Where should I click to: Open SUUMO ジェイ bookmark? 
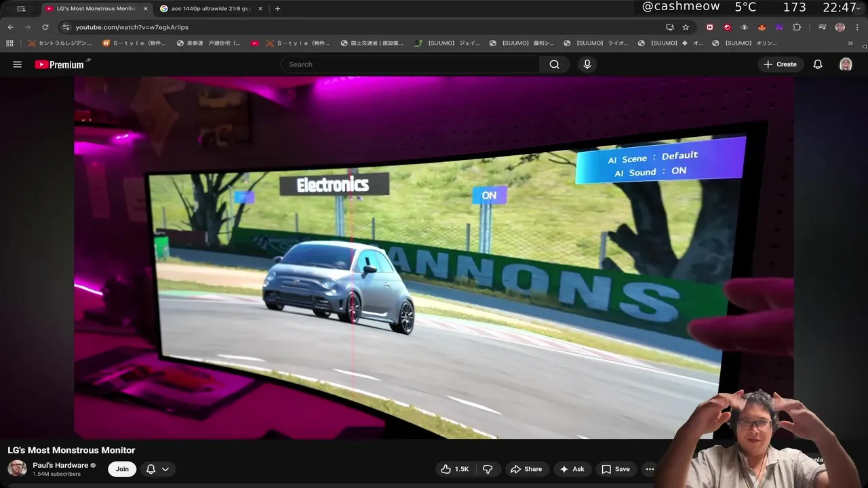tap(447, 43)
